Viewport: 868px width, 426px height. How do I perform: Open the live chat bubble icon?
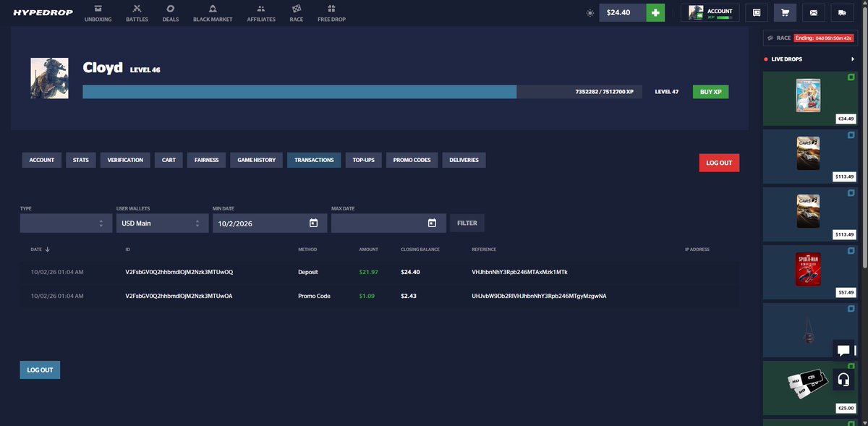843,351
